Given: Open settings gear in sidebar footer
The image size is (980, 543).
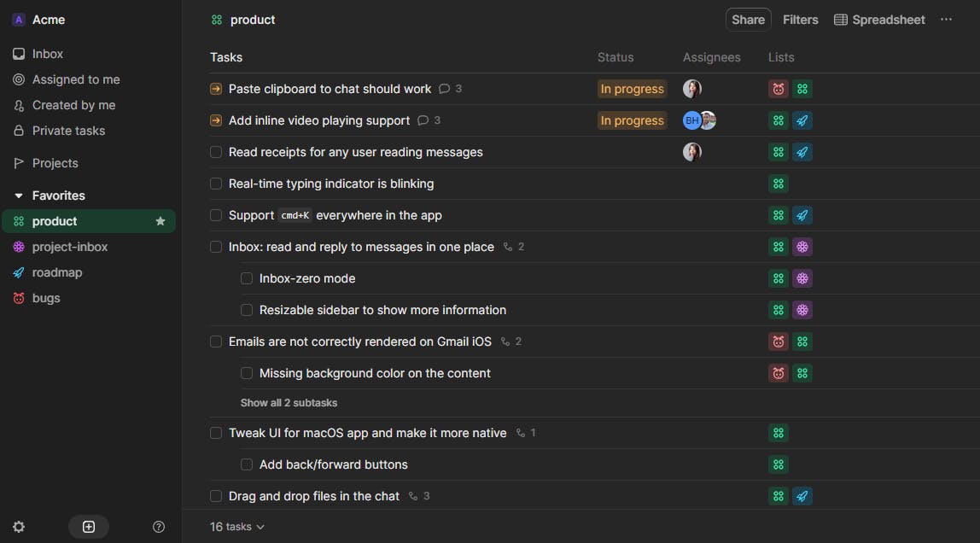Looking at the screenshot, I should pyautogui.click(x=19, y=527).
